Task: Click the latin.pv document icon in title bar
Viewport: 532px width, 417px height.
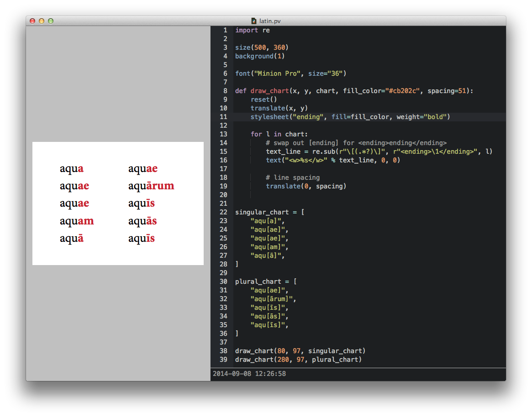Action: point(253,21)
